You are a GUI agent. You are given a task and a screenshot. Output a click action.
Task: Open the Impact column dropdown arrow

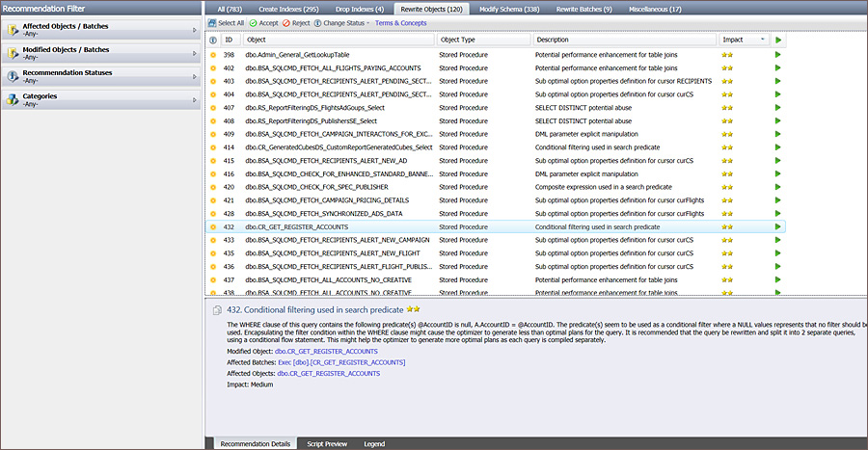click(x=762, y=40)
